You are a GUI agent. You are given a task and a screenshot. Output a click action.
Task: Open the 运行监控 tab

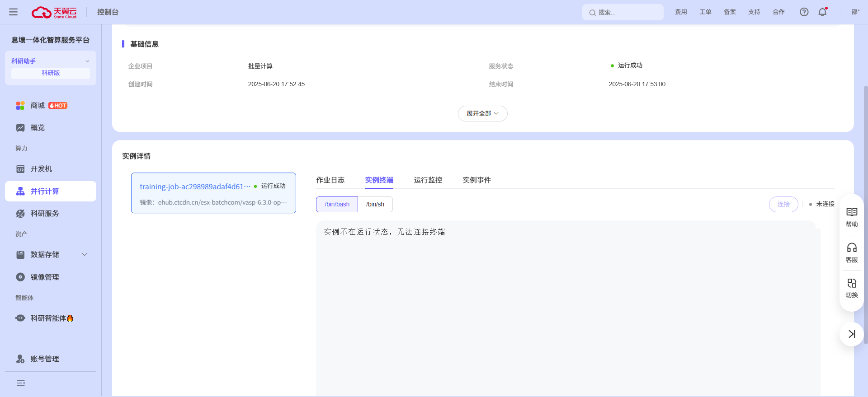pyautogui.click(x=428, y=180)
